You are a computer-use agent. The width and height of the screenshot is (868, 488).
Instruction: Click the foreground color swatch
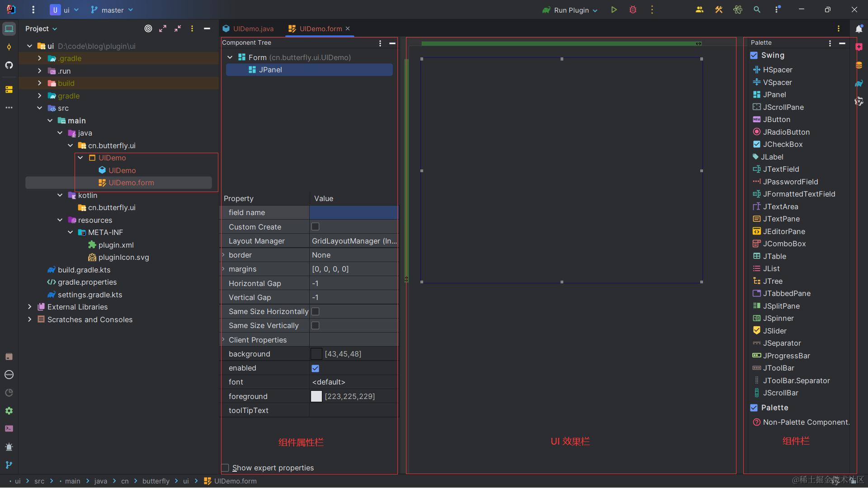[316, 396]
